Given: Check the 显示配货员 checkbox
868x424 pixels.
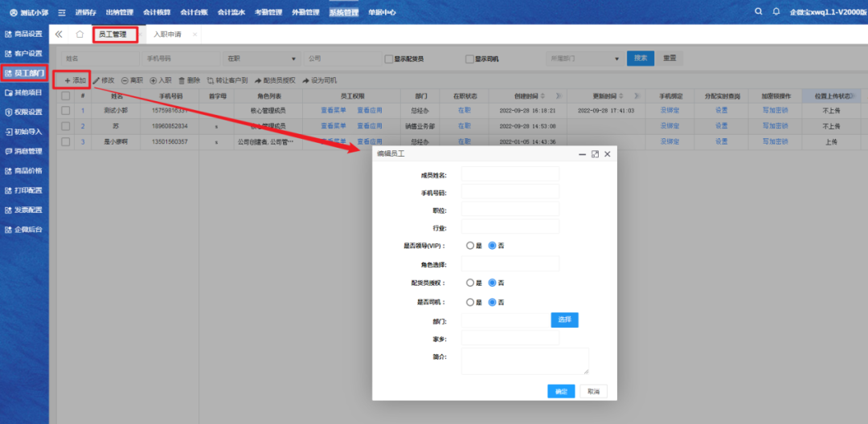Looking at the screenshot, I should [x=388, y=59].
